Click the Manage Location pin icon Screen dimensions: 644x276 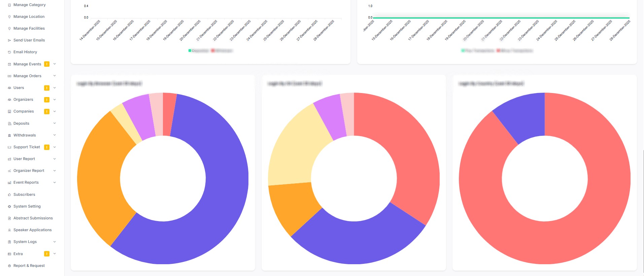tap(9, 17)
